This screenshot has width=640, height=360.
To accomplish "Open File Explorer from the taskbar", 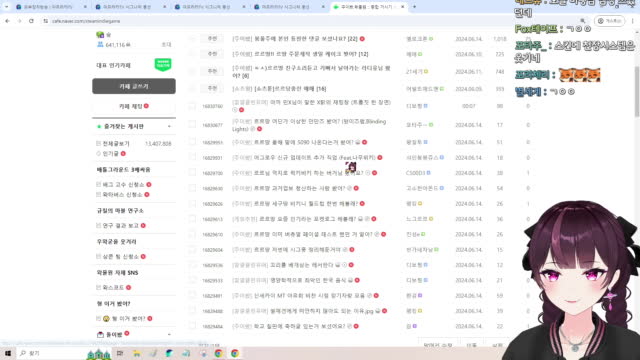I will (136, 353).
